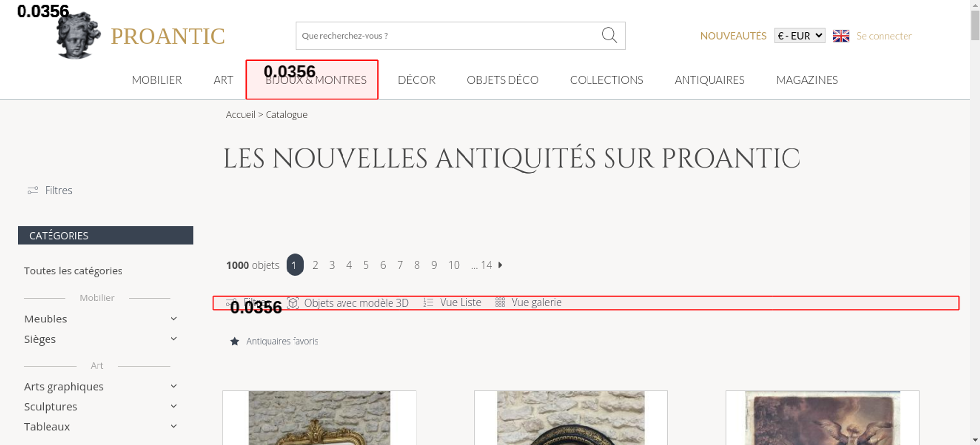Focus the Que recherchez-vous search field

446,36
